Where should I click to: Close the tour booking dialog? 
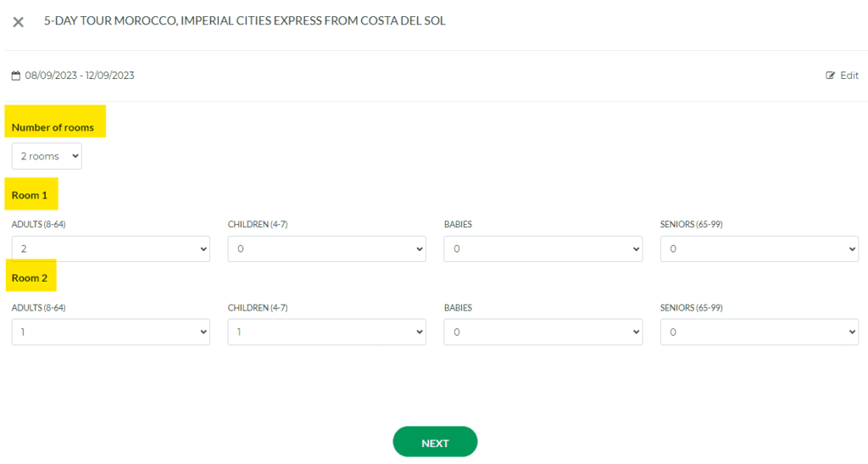point(18,22)
